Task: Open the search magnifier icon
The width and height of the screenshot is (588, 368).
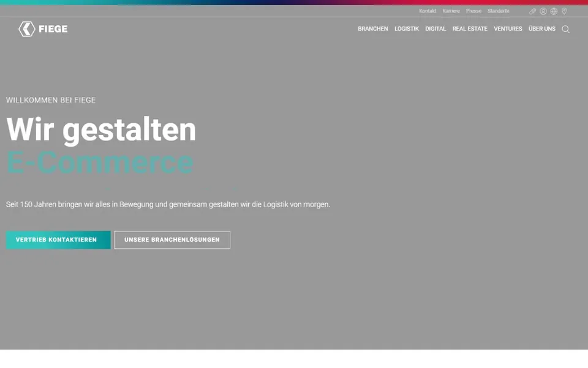Action: [565, 29]
